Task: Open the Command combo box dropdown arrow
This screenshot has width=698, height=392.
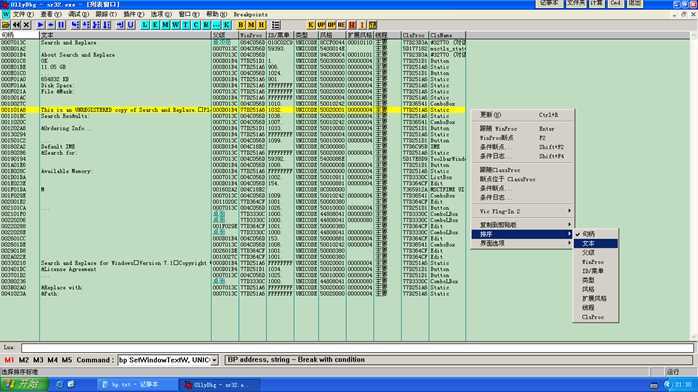Action: [214, 360]
